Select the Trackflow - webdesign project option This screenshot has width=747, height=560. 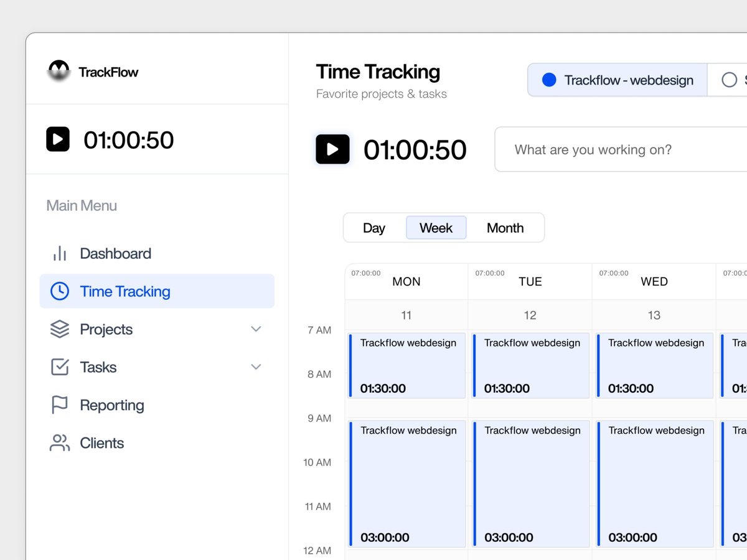point(618,80)
